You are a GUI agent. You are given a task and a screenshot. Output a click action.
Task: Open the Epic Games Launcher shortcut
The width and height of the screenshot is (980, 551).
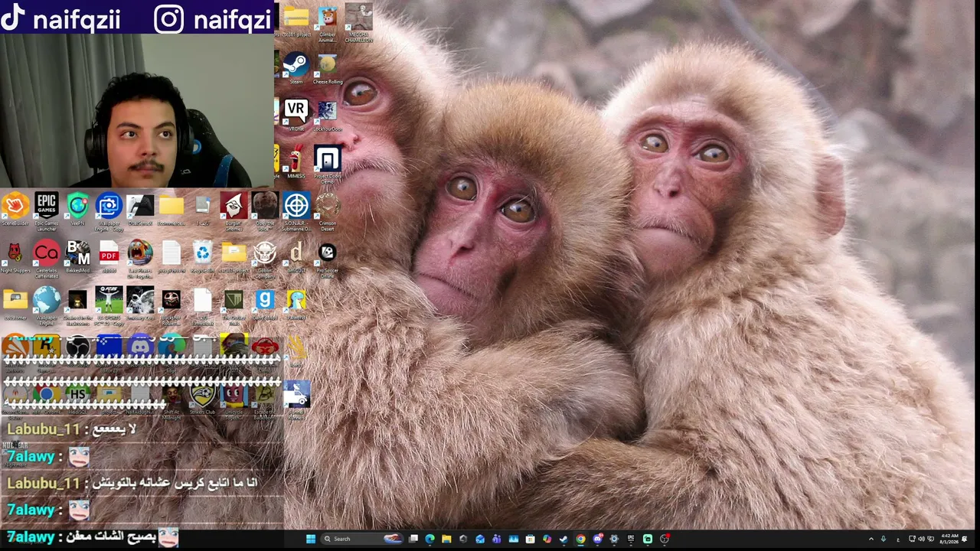tap(46, 210)
